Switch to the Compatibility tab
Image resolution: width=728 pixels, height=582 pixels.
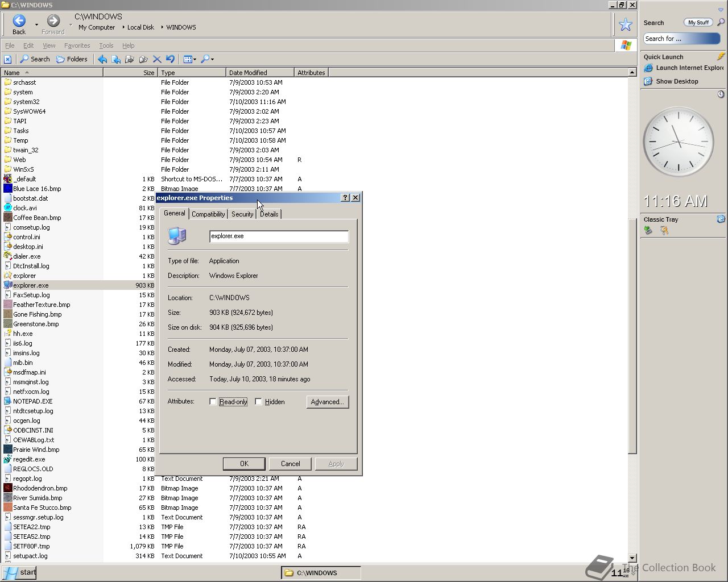tap(208, 214)
